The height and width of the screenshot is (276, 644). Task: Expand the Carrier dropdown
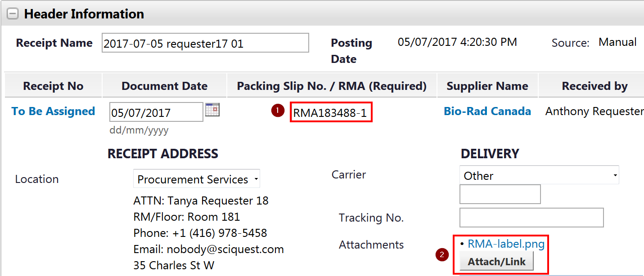[539, 175]
